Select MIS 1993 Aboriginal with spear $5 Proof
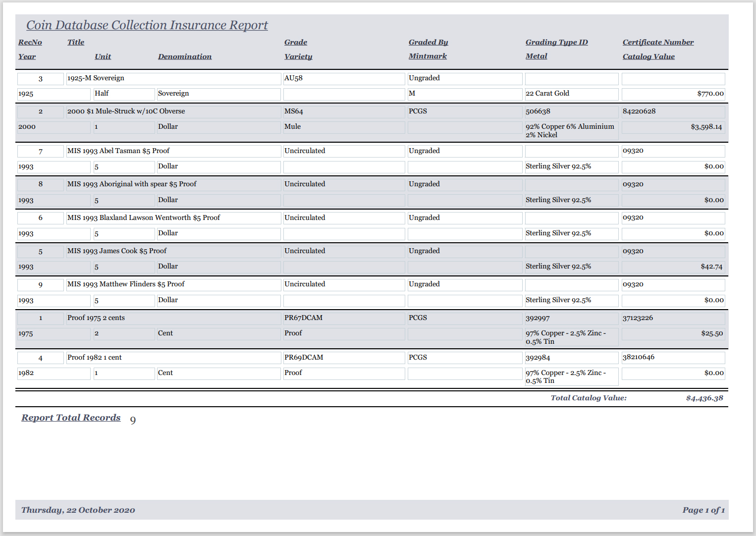Screen dimensions: 756x536 (173, 184)
